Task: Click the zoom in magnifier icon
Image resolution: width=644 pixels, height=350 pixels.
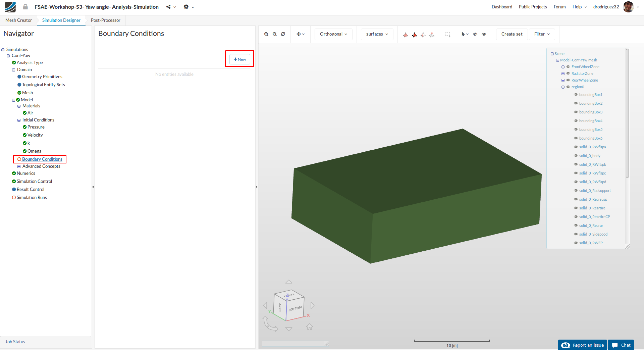Action: 266,34
